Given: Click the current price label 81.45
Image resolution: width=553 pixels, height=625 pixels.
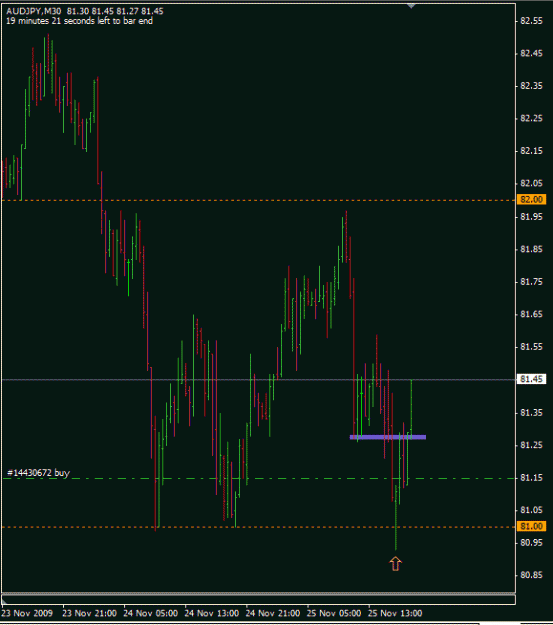Looking at the screenshot, I should pos(531,379).
